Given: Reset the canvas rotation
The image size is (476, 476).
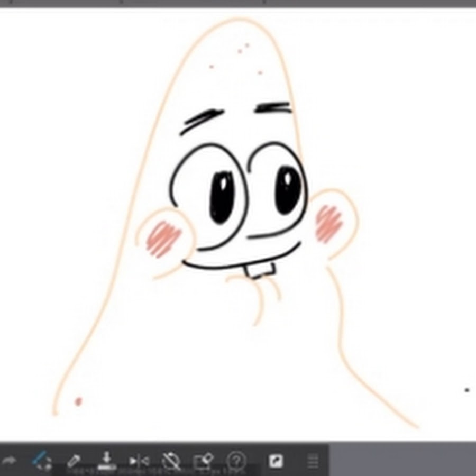Looking at the screenshot, I should click(x=171, y=461).
